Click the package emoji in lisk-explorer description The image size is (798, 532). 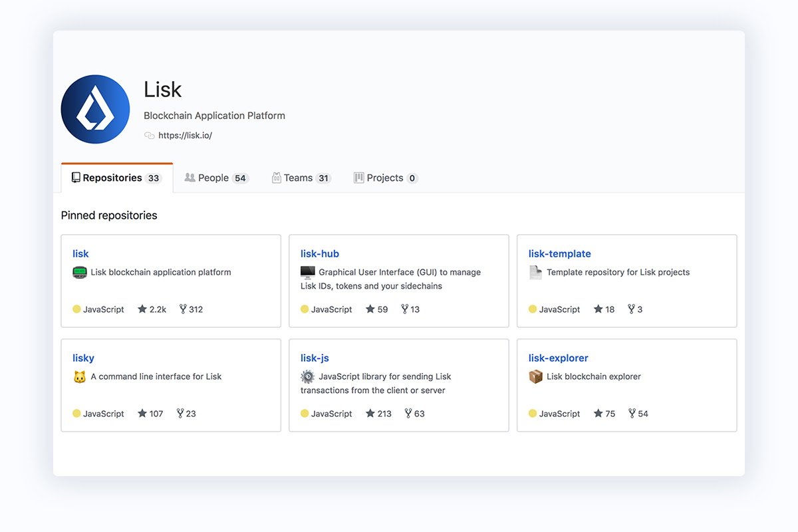[x=536, y=376]
